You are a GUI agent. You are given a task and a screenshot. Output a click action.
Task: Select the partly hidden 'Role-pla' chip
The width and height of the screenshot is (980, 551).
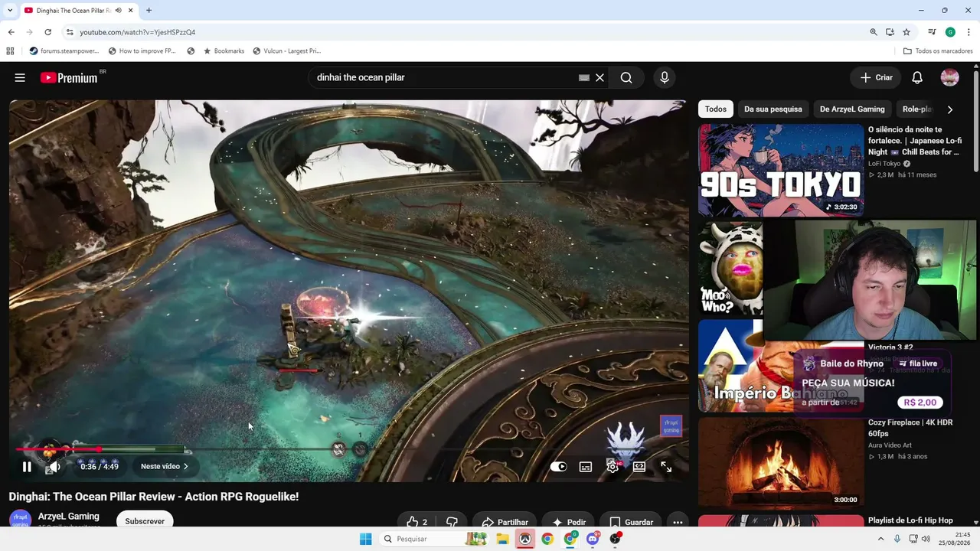(x=916, y=109)
